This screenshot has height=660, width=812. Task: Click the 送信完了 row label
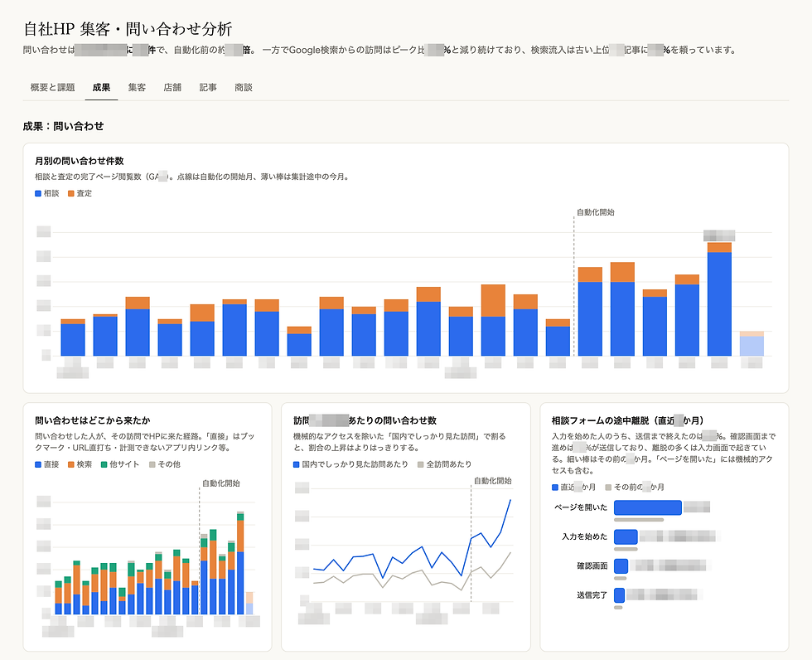point(592,595)
